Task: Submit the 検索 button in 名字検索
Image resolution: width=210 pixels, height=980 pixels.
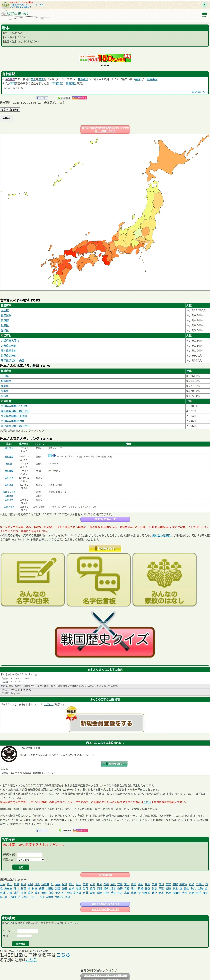Action: pos(21,867)
